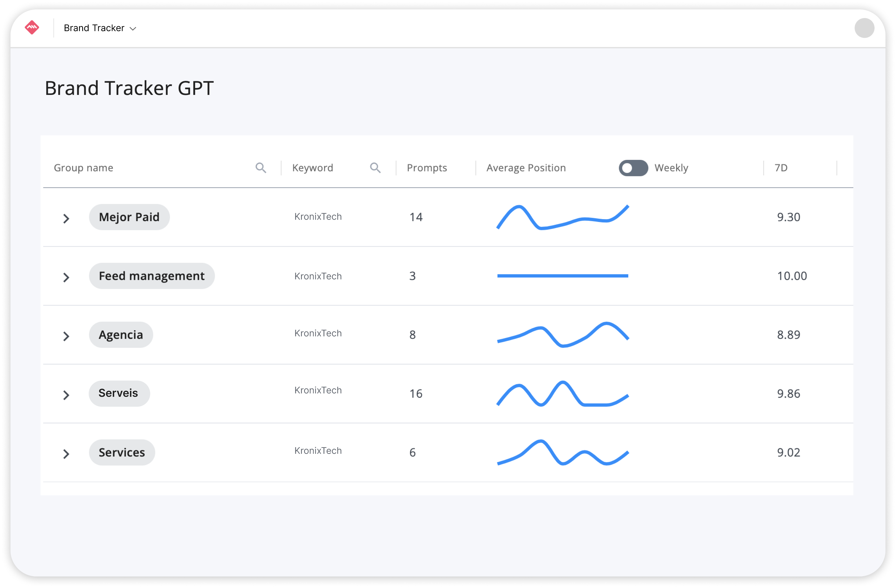This screenshot has width=896, height=588.
Task: Click KronixTech keyword in Services row
Action: (318, 451)
